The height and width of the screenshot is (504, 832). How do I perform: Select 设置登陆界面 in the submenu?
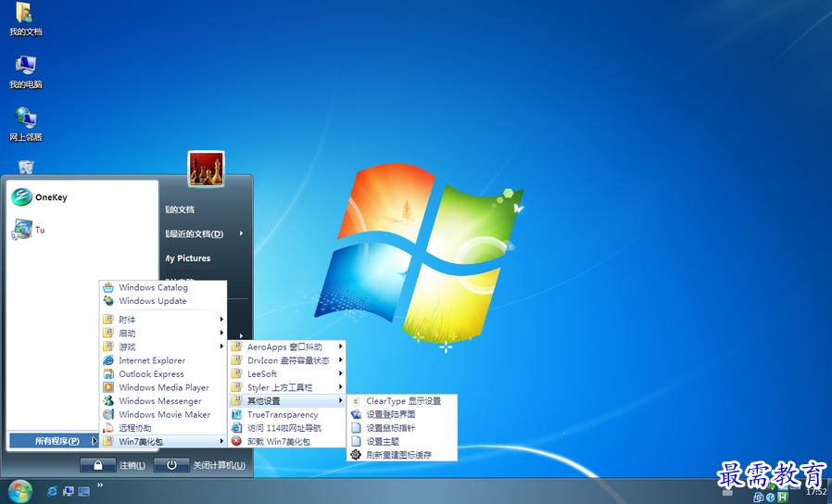[402, 414]
